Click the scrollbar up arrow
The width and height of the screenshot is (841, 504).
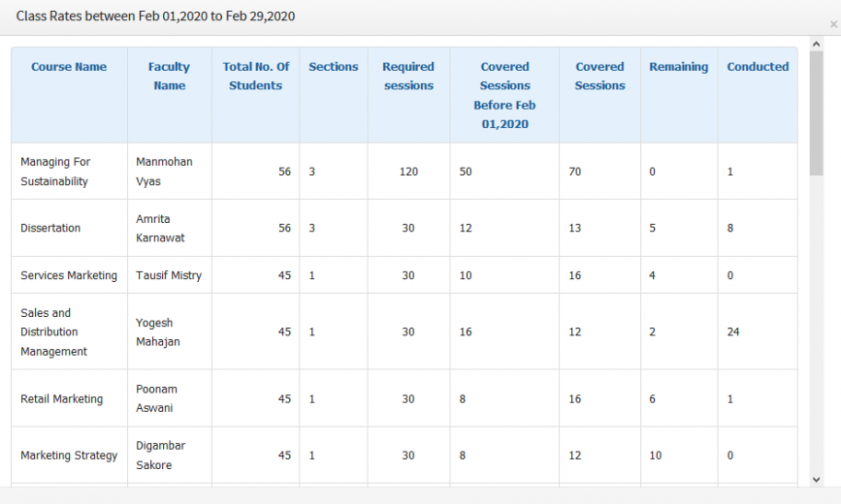[817, 44]
